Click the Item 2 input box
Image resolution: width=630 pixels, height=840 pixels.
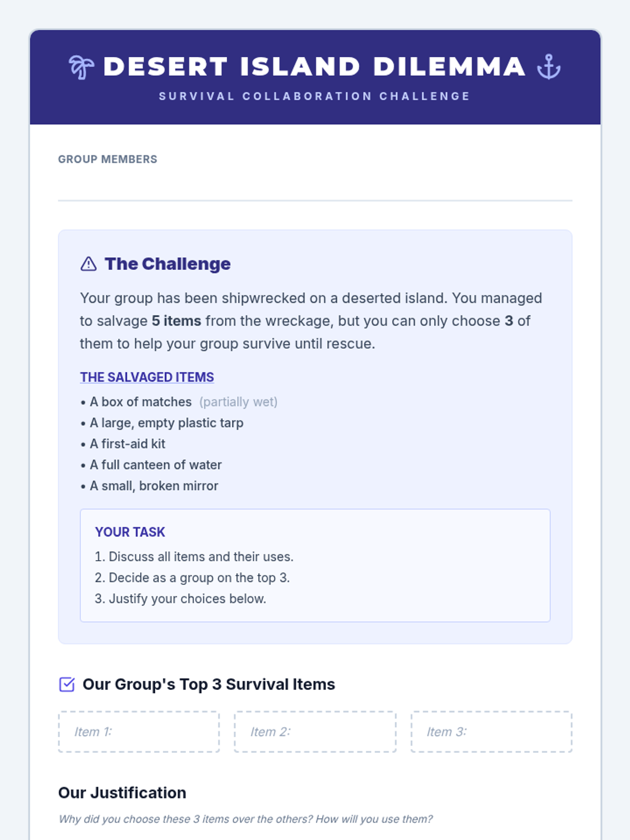point(315,732)
